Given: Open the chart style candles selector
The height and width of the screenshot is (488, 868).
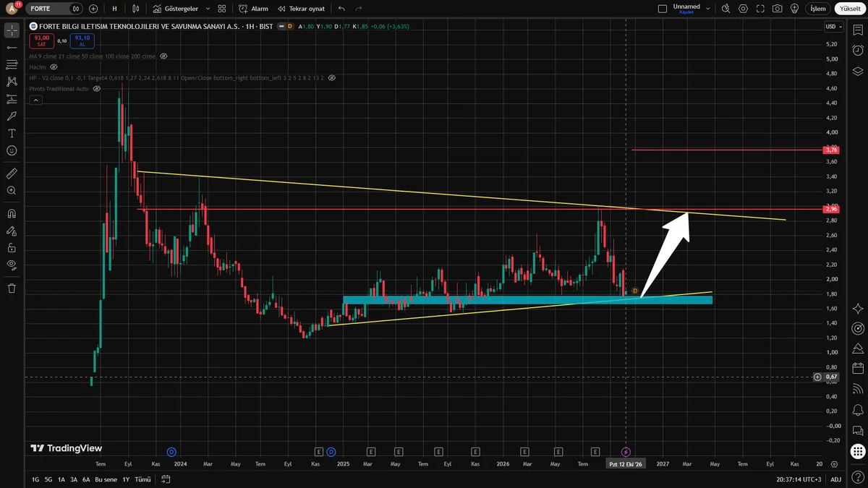Looking at the screenshot, I should coord(135,9).
